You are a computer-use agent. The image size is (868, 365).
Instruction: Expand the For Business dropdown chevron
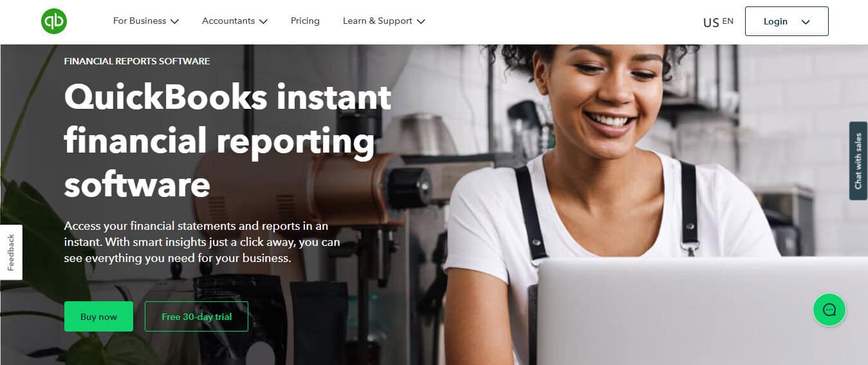click(174, 21)
